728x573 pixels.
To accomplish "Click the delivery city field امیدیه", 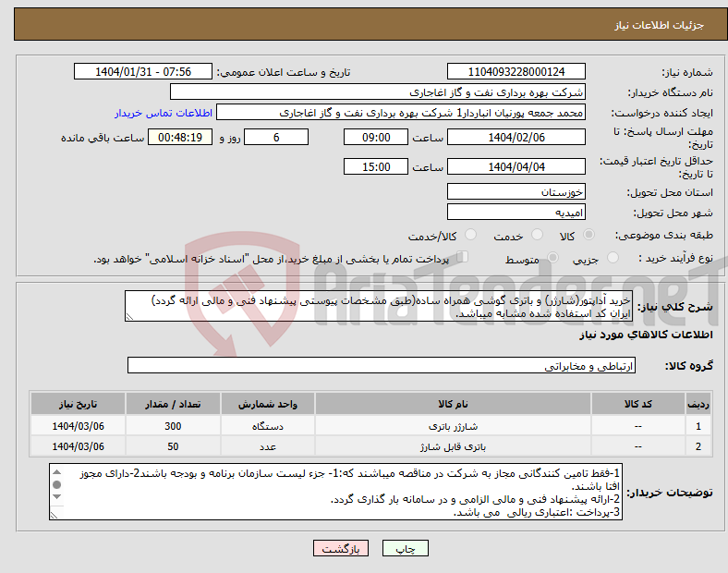I will click(516, 212).
